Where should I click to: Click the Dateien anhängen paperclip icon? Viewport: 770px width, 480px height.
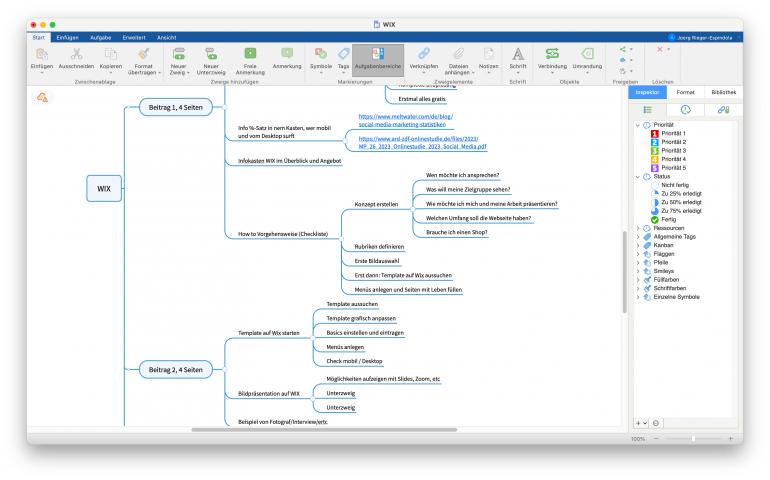[x=459, y=53]
